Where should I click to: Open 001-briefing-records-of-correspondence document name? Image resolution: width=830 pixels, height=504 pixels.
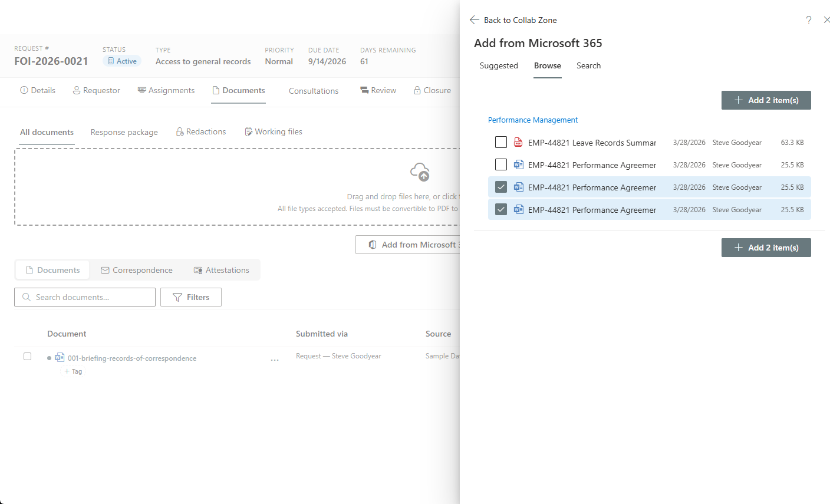tap(132, 358)
